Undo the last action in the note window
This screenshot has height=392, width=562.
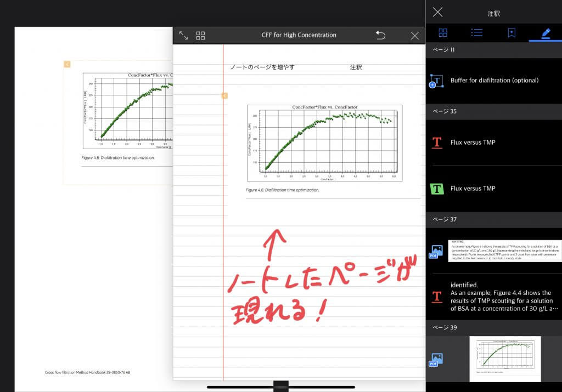pos(381,35)
